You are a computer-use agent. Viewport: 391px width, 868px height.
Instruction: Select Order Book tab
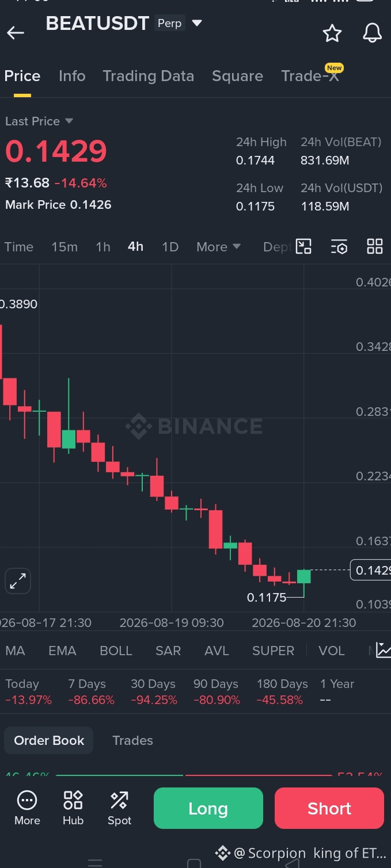click(x=49, y=740)
